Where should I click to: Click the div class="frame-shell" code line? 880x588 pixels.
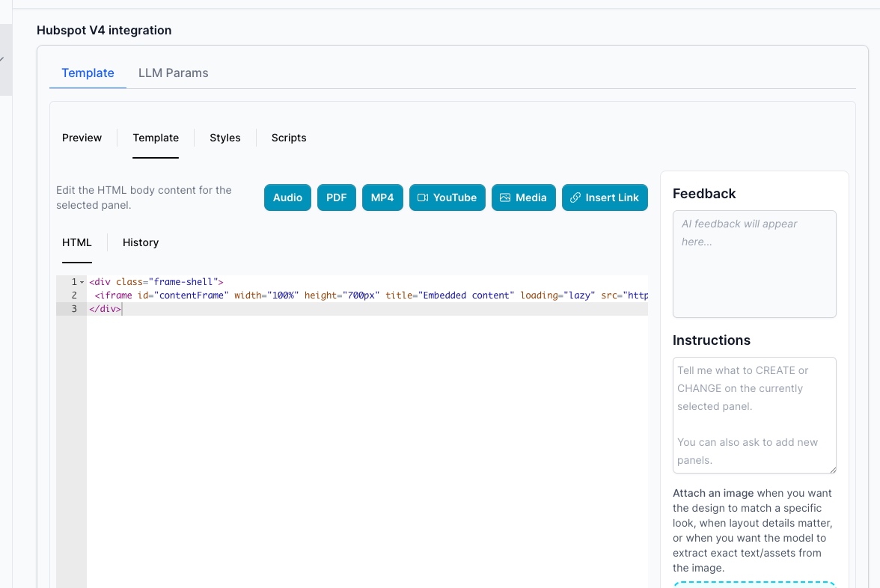(x=156, y=281)
